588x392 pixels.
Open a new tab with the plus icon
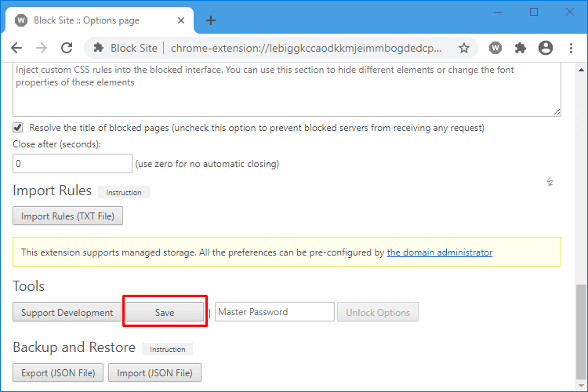tap(211, 20)
